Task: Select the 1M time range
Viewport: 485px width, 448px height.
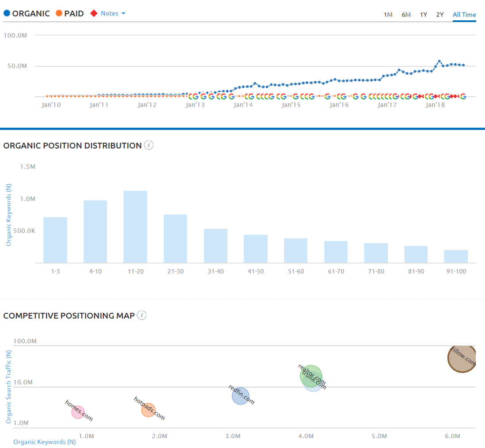Action: tap(388, 15)
